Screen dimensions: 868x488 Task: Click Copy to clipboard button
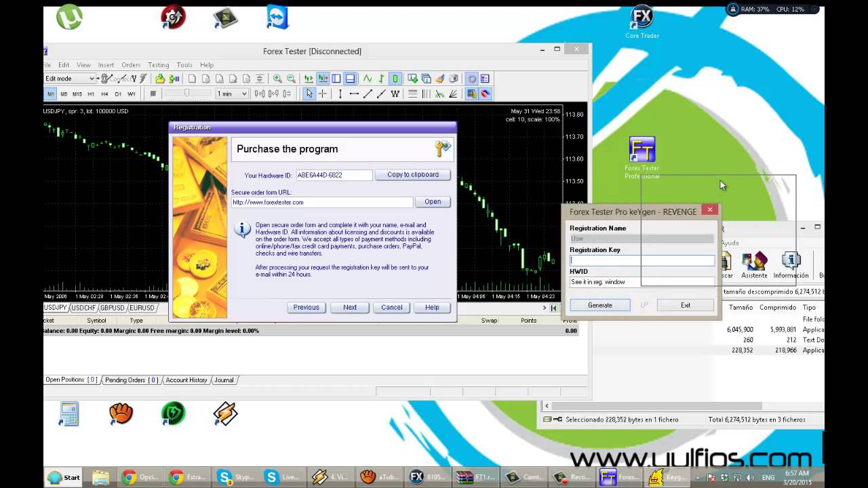413,175
